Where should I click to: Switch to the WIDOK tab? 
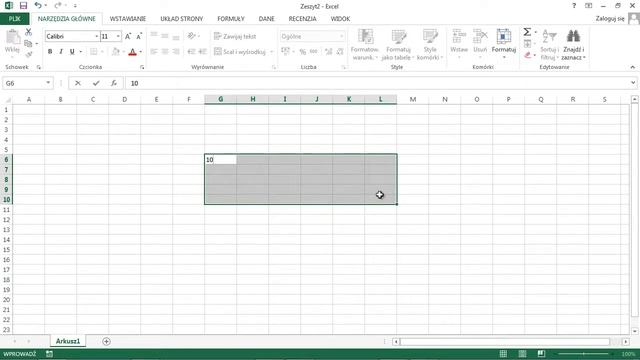[x=340, y=19]
